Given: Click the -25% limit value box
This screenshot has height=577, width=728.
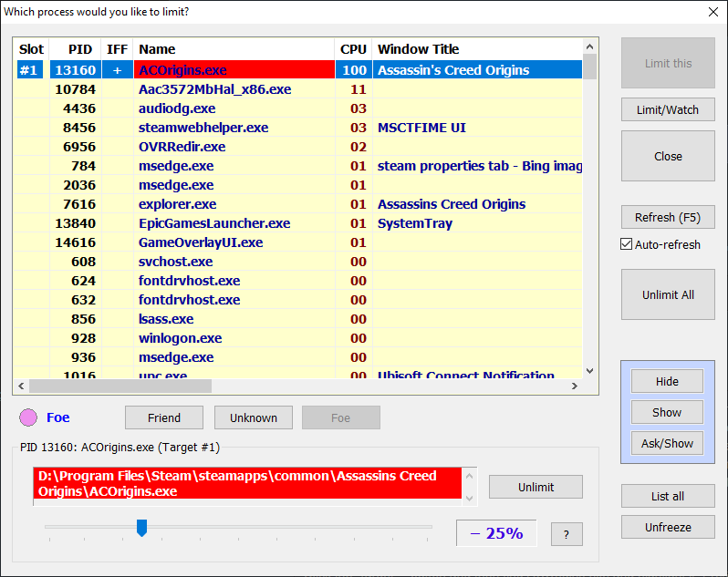Looking at the screenshot, I should coord(496,533).
